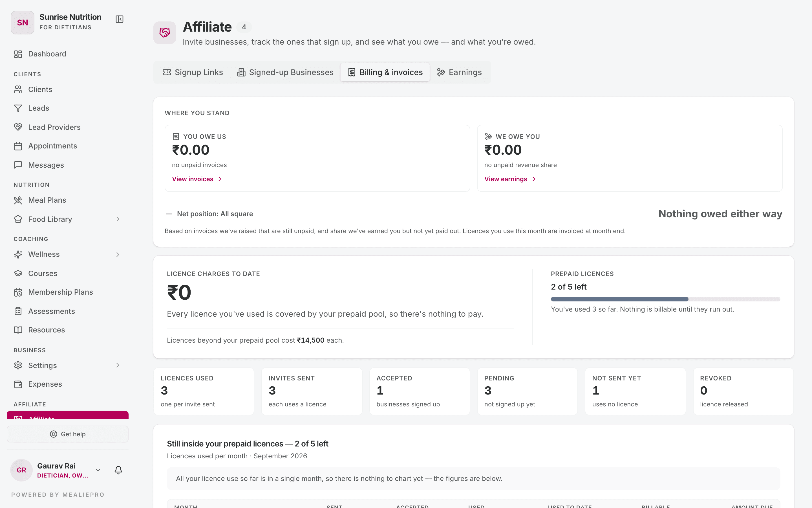
Task: Follow the View earnings link
Action: 510,179
